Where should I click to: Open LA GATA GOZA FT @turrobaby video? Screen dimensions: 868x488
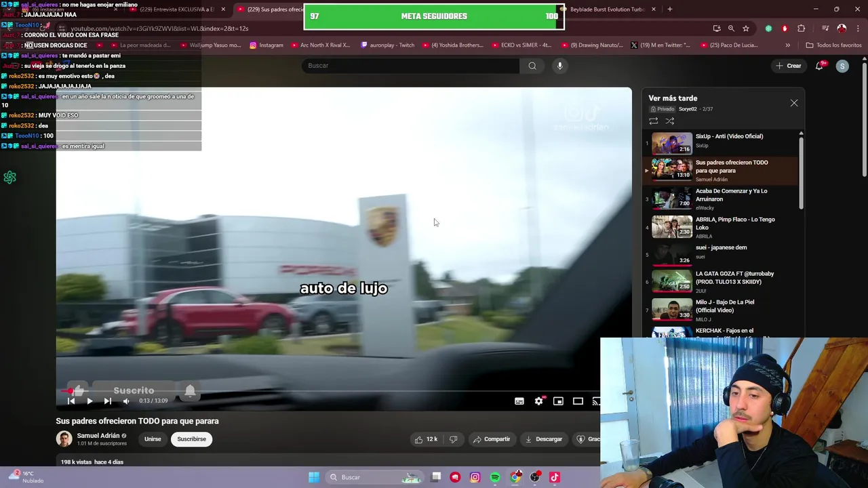(x=724, y=282)
